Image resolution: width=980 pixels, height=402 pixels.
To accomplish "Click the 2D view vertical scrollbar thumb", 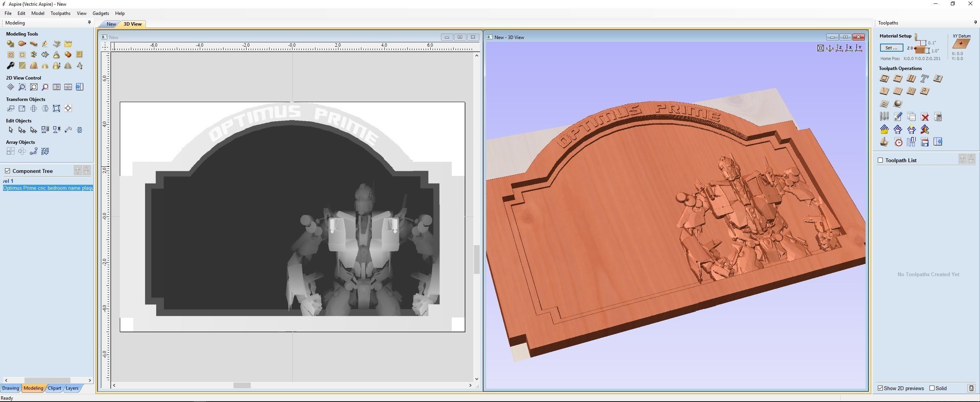I will [x=477, y=259].
